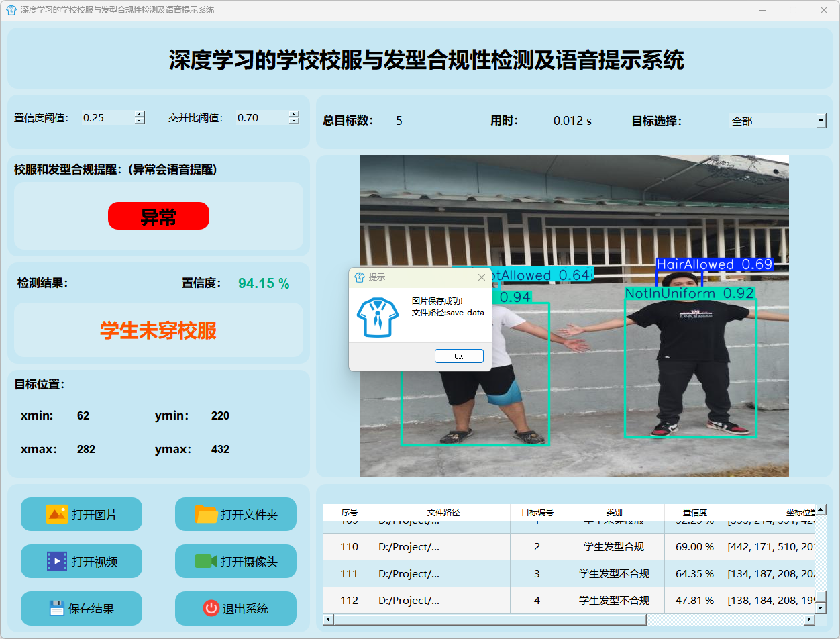
Task: Close the 提示 dialog with its X button
Action: click(x=481, y=277)
